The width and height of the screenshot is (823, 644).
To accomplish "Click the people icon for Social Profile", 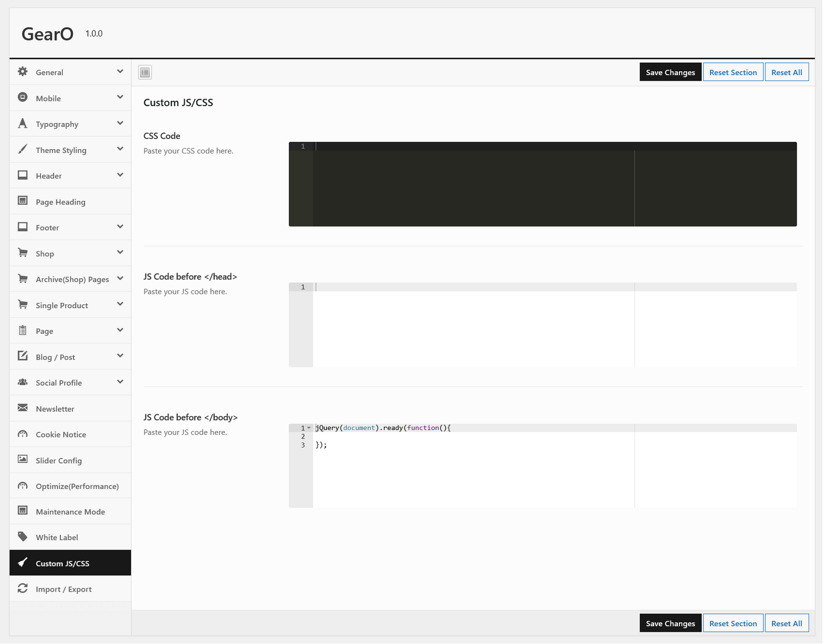I will coord(23,382).
